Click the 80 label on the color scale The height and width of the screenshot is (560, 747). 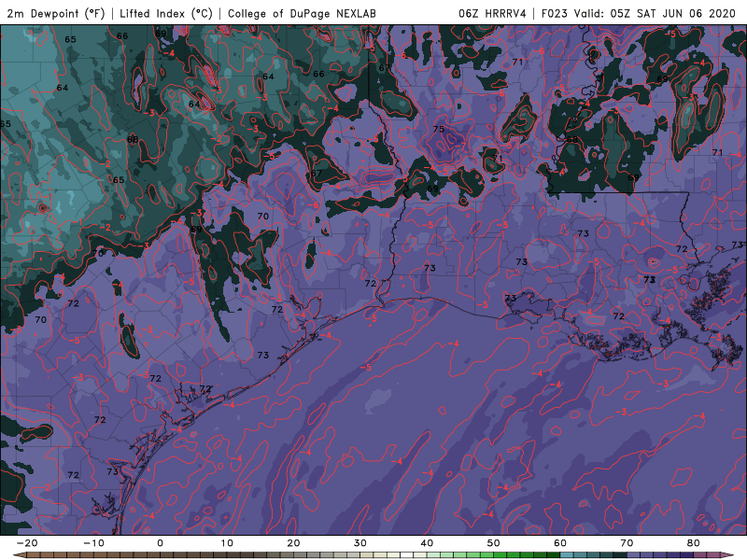(694, 543)
